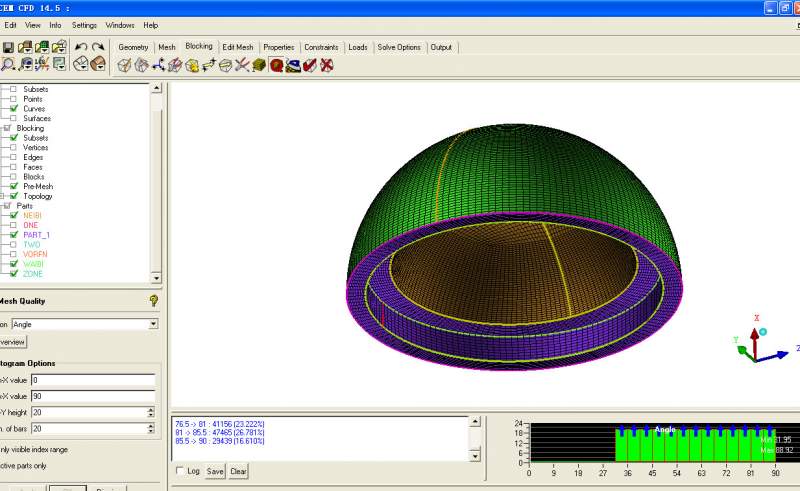This screenshot has height=491, width=800.
Task: Click the Pre-Mesh Quality Histogram icon
Action: pos(276,65)
